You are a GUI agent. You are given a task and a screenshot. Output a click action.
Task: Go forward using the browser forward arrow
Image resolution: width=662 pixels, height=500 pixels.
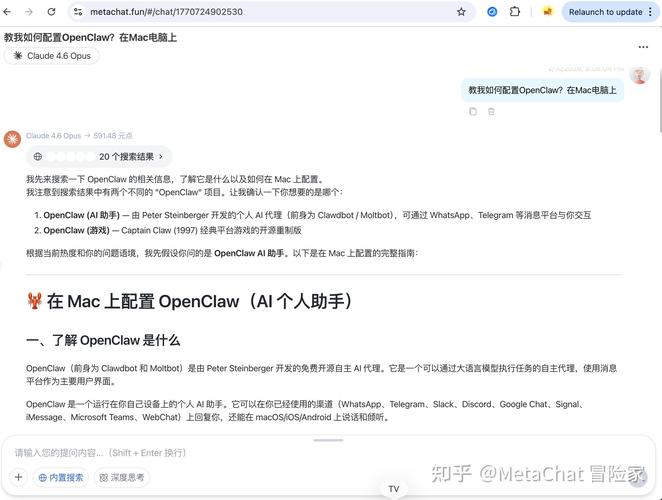pos(29,12)
